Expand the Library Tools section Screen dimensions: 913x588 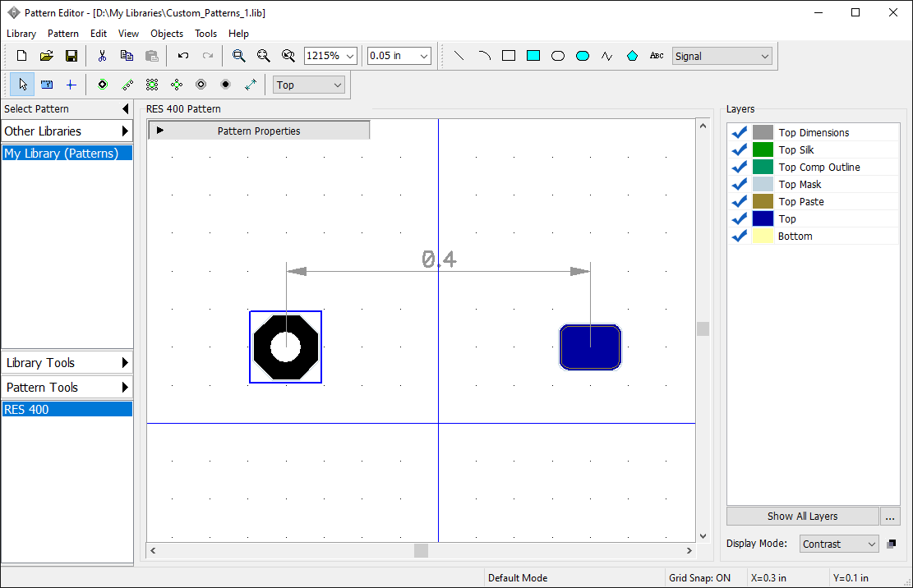point(67,363)
